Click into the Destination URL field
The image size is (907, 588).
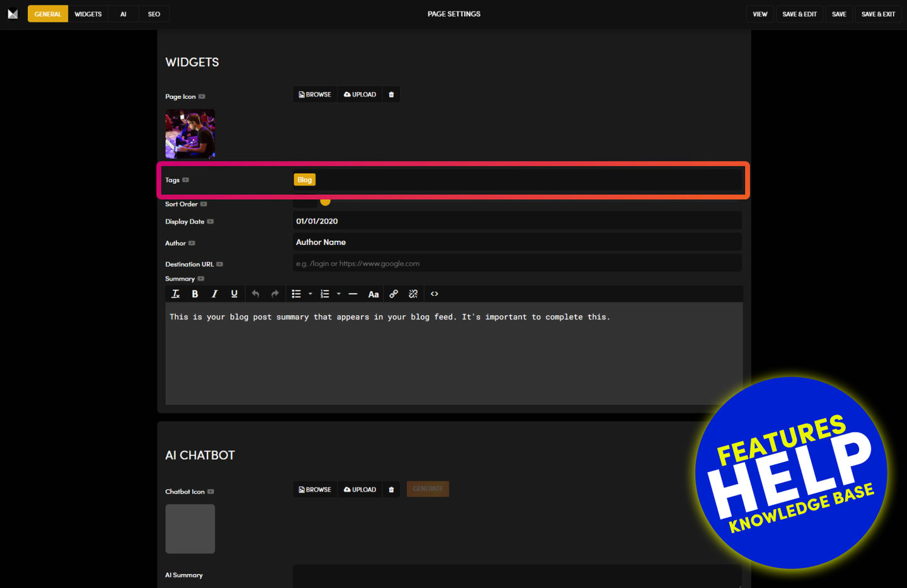[x=517, y=263]
